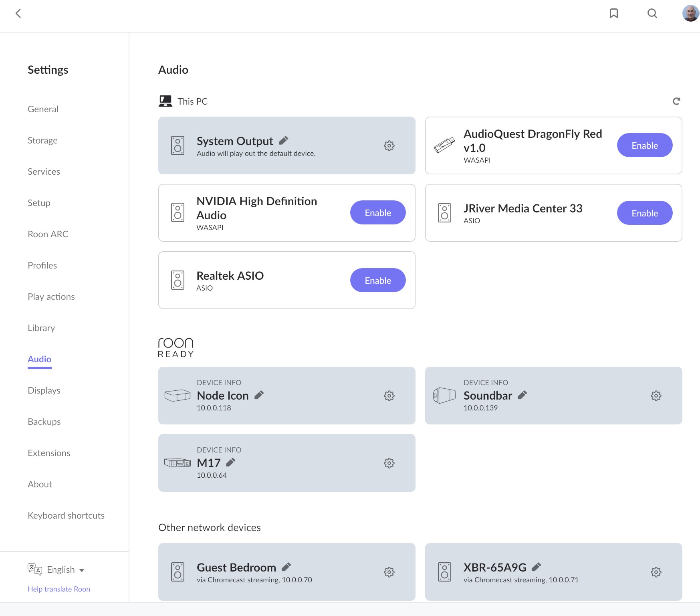Open Backups settings

(44, 422)
